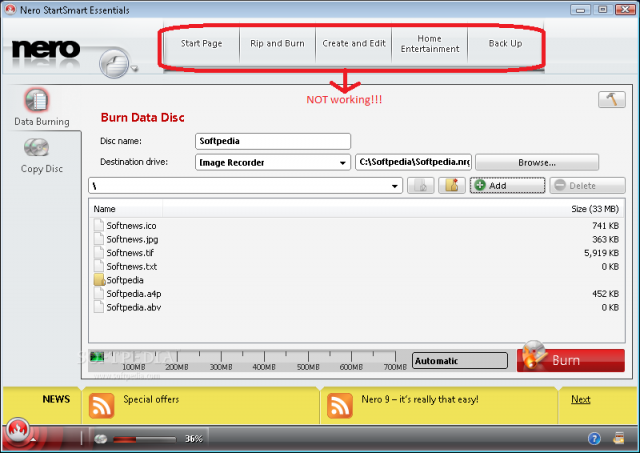Maximize the Nero StartSmart window
The image size is (640, 453).
tap(602, 9)
